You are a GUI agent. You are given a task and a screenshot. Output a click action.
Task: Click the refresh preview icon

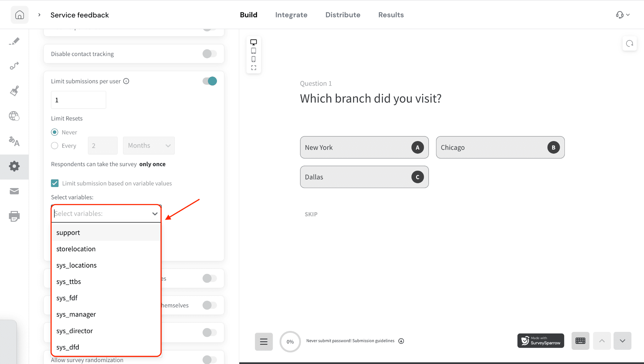point(630,44)
